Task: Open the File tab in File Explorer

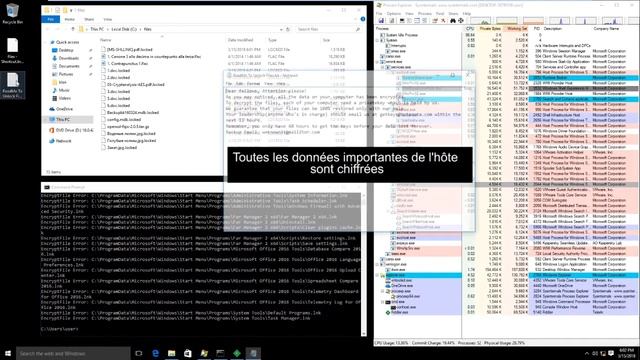Action: (x=51, y=19)
